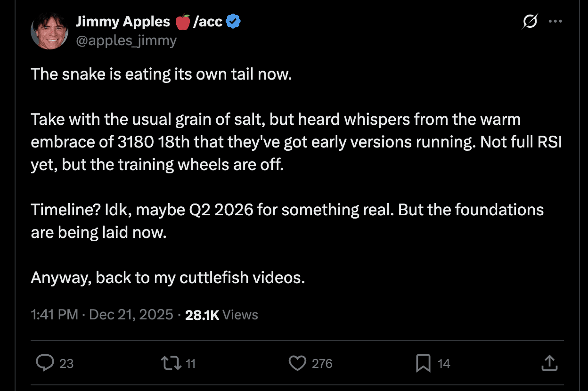Image resolution: width=588 pixels, height=391 pixels.
Task: Like the post with the heart icon
Action: point(297,363)
